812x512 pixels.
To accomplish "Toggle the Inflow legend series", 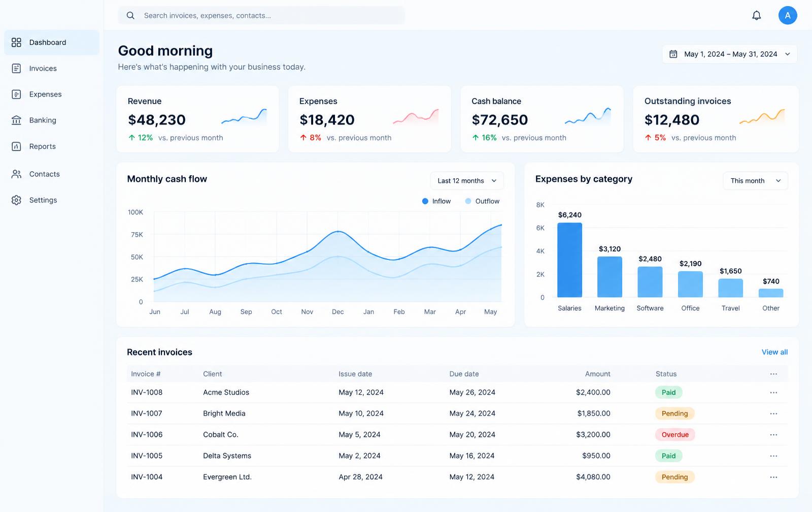I will 436,201.
